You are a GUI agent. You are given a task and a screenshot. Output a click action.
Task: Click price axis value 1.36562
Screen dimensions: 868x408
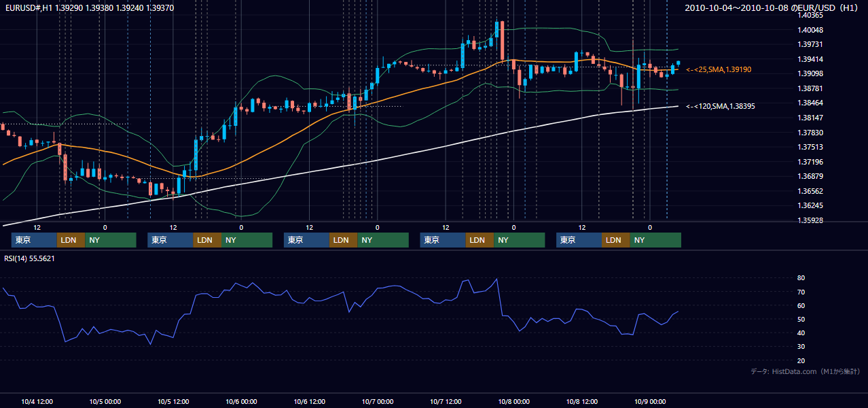click(x=810, y=191)
